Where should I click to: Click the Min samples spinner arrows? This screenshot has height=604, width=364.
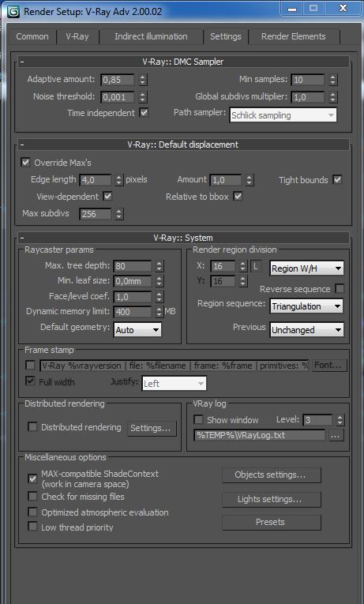pos(333,80)
